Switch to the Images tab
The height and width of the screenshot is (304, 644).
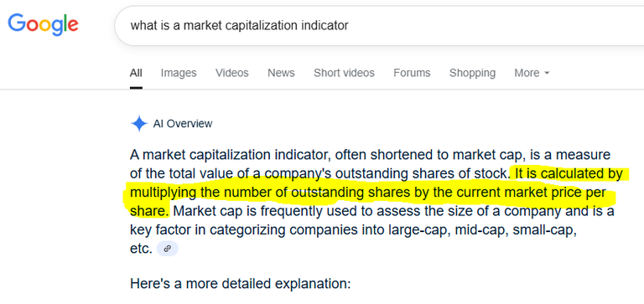point(179,73)
